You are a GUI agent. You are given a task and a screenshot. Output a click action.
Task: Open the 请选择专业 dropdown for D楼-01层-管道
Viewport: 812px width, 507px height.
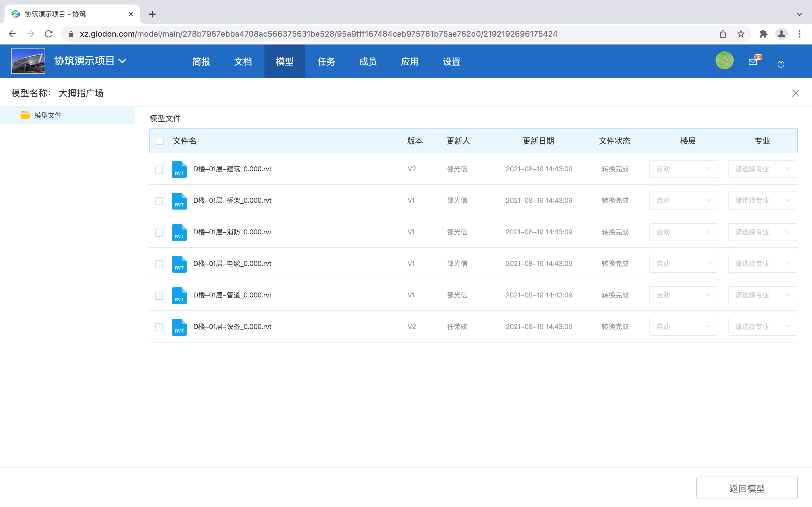click(x=763, y=295)
